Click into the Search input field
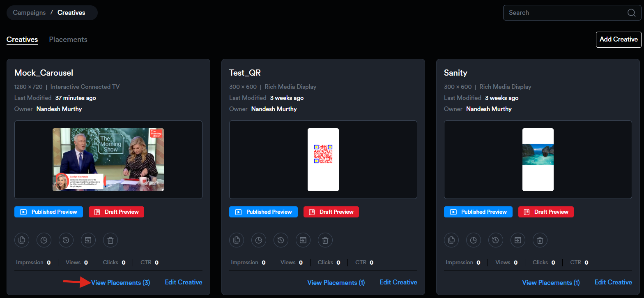Screen dimensions: 644x298 pos(565,13)
